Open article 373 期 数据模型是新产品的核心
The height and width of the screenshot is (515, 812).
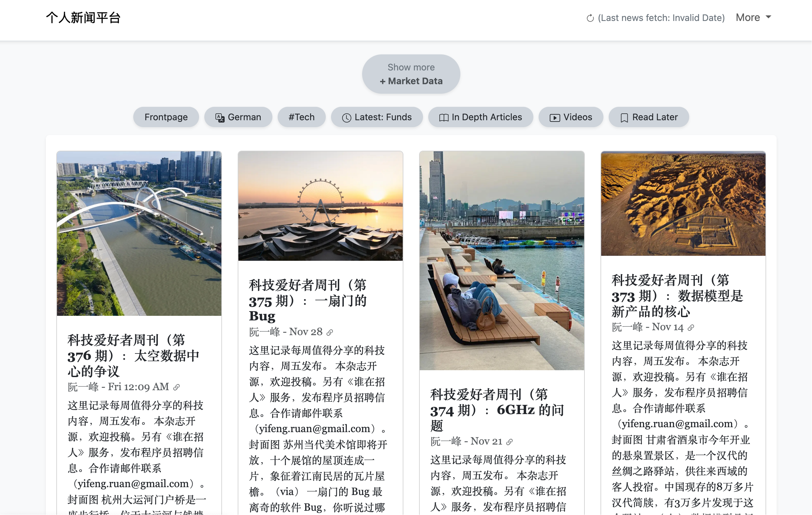tap(677, 296)
